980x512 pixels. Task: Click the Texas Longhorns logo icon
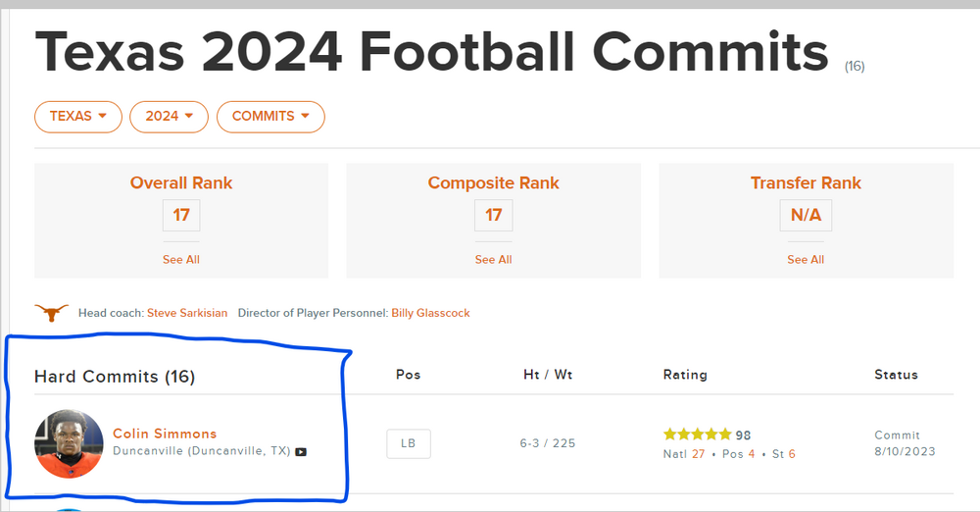(x=52, y=313)
